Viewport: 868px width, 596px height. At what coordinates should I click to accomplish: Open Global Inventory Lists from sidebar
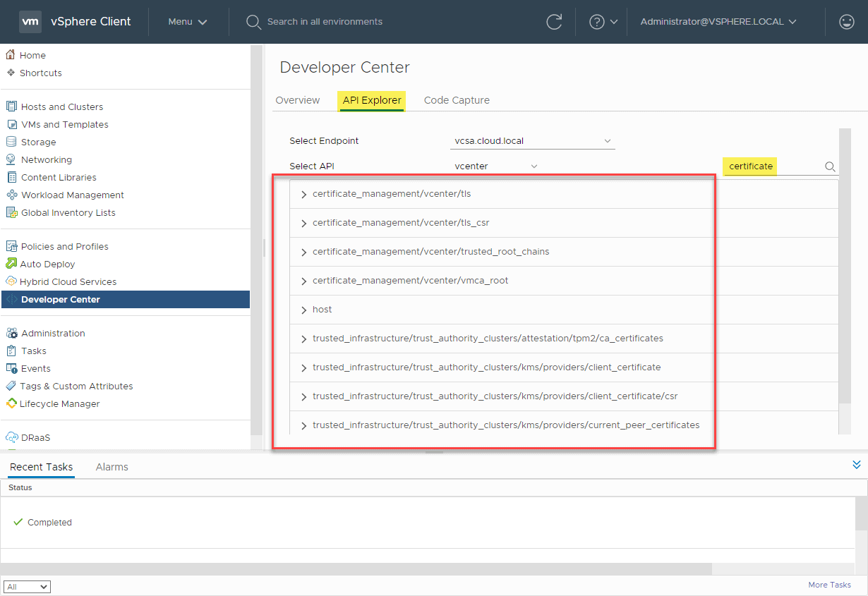[68, 212]
